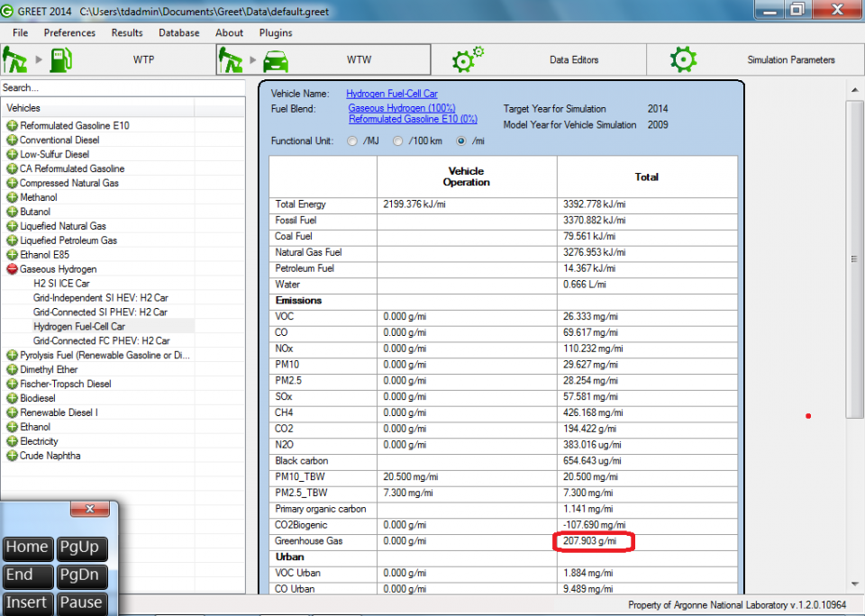Click the on-screen keyboard Home key
This screenshot has height=616, width=865.
click(27, 548)
